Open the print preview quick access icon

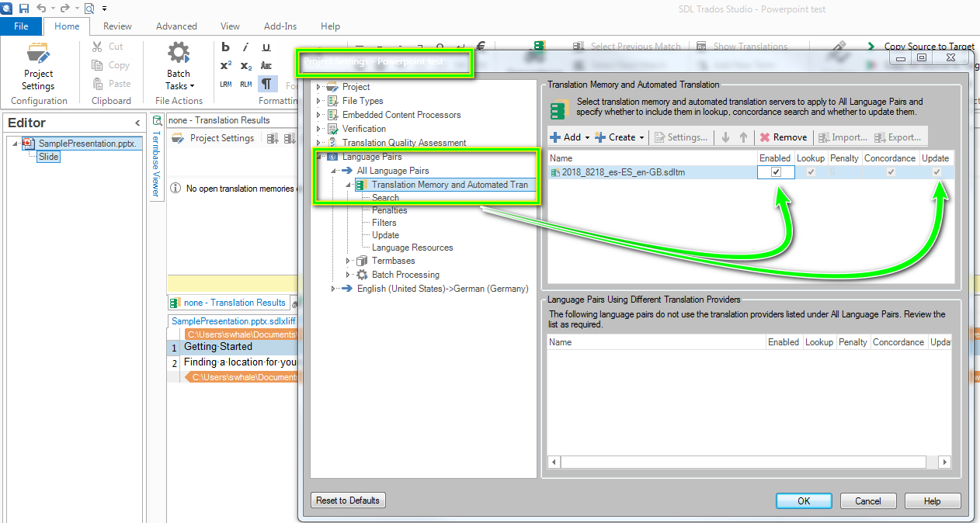(x=89, y=9)
